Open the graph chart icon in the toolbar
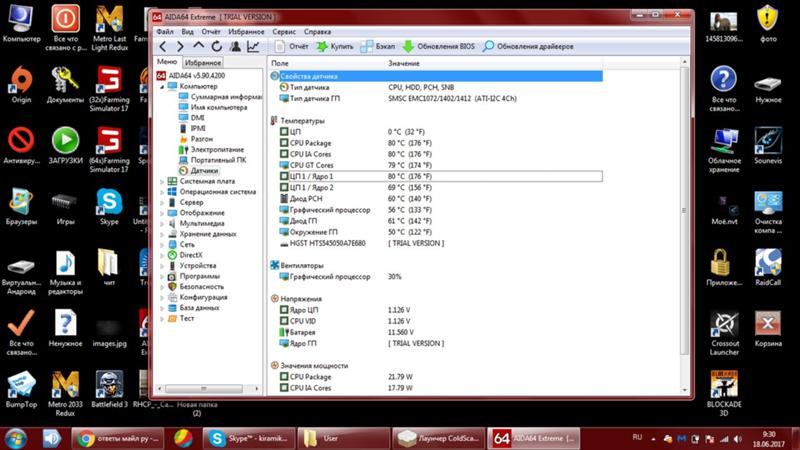 pyautogui.click(x=253, y=46)
